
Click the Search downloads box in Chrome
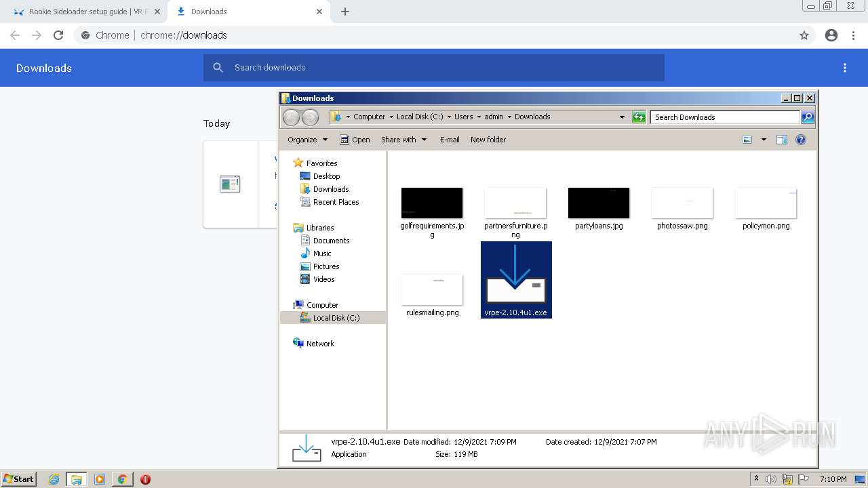pyautogui.click(x=434, y=68)
